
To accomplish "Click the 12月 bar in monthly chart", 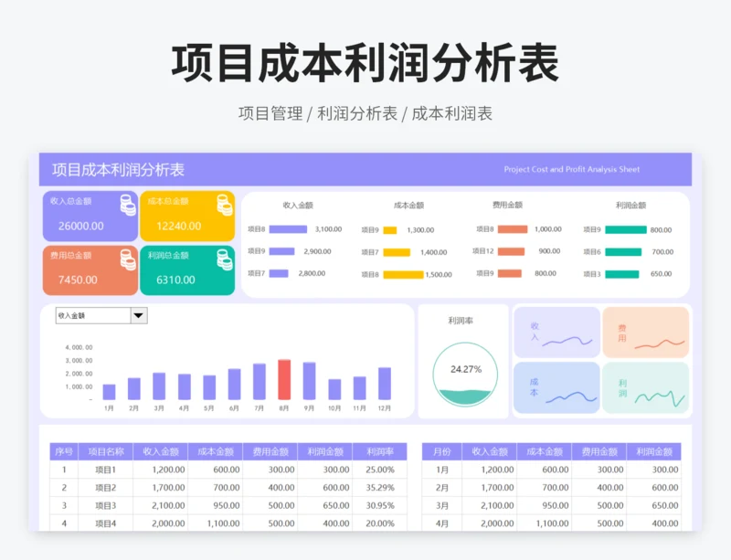I will tap(385, 384).
